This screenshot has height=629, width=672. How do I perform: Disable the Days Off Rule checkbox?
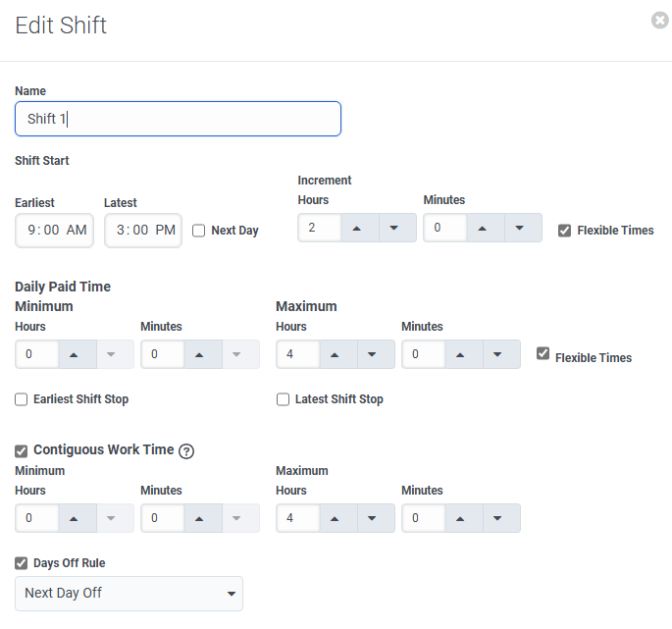pos(22,563)
